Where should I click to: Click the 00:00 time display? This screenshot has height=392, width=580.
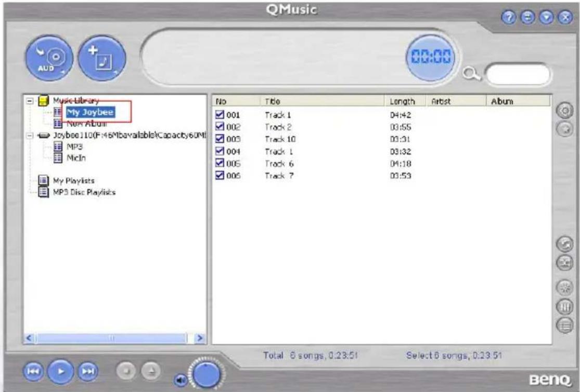(x=431, y=57)
